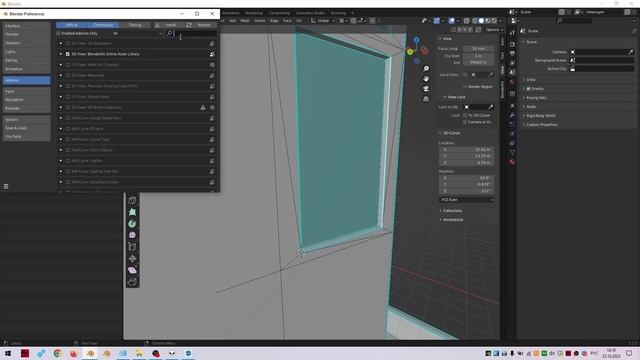The width and height of the screenshot is (640, 360).
Task: Toggle the camera view icon in viewport
Action: coord(426,89)
